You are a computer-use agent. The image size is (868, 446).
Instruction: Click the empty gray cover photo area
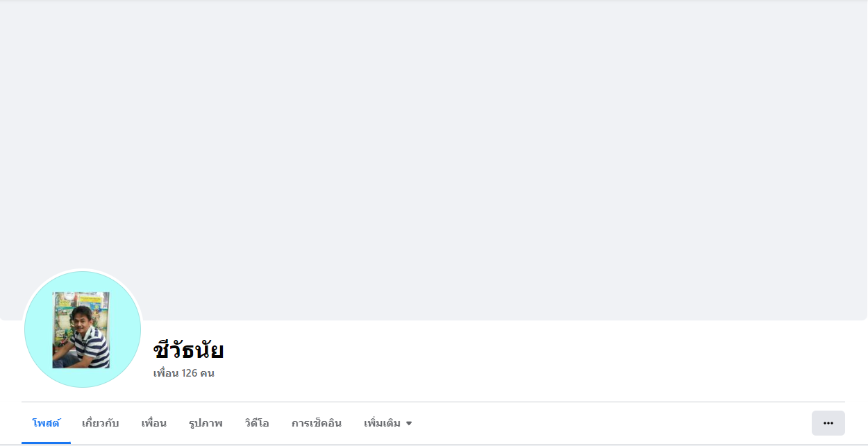(x=434, y=139)
